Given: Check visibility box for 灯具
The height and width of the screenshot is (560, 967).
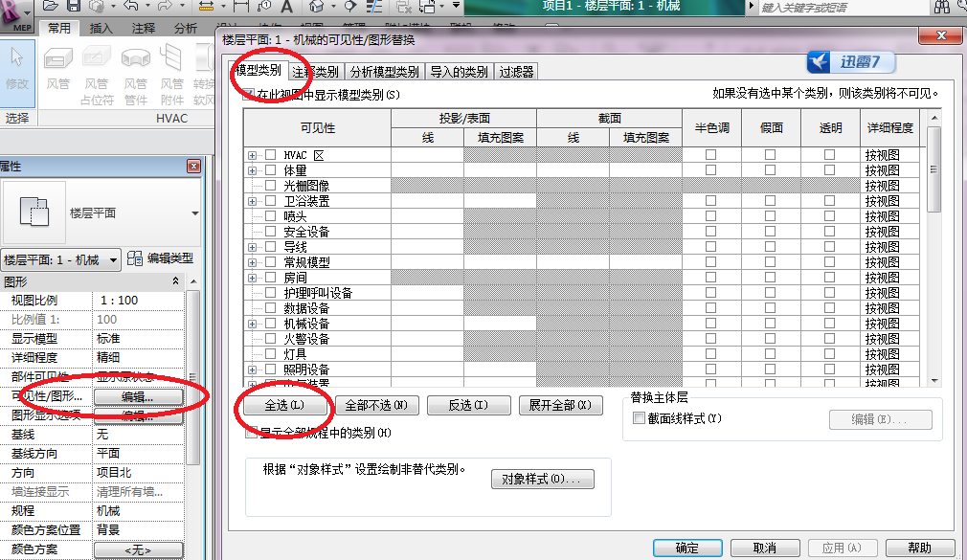Looking at the screenshot, I should tap(270, 354).
